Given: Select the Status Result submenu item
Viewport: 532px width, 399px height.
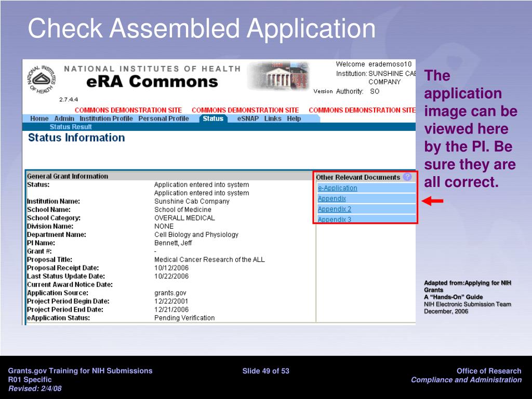Looking at the screenshot, I should [x=71, y=127].
